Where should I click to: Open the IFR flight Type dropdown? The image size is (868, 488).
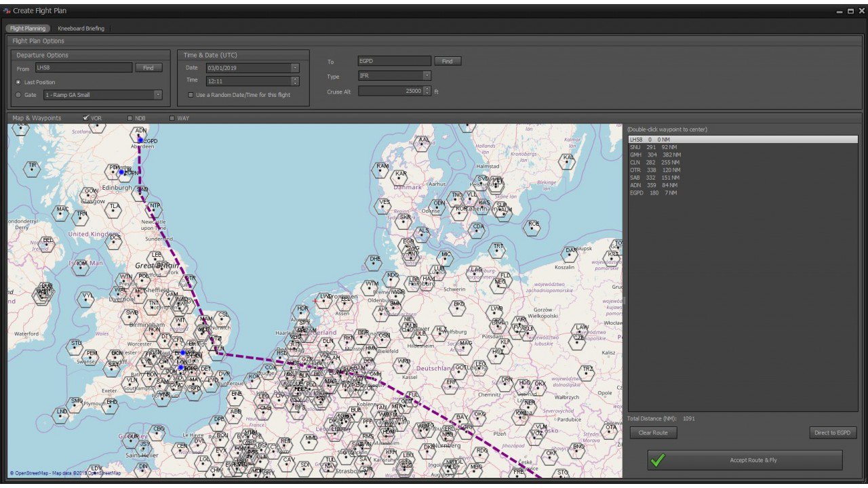click(427, 75)
